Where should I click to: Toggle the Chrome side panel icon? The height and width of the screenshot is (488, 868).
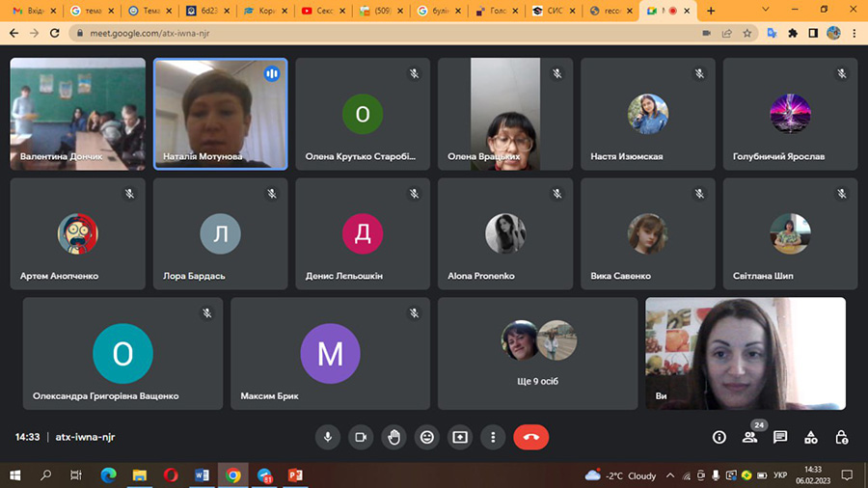click(813, 33)
